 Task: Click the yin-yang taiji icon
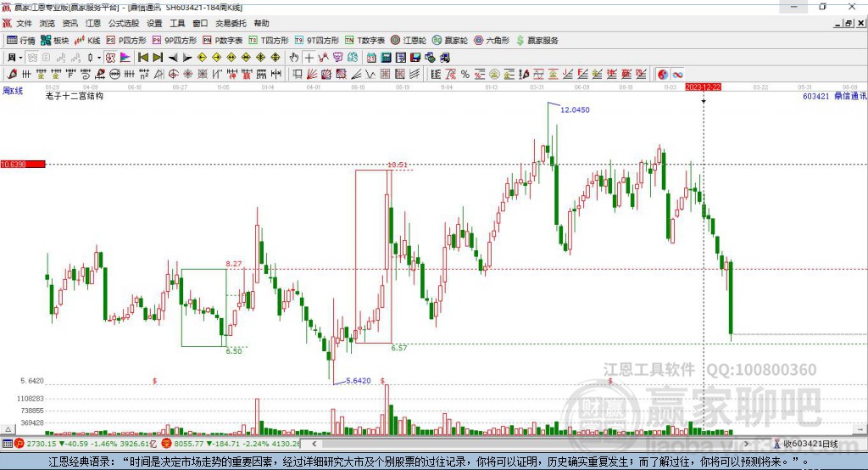(662, 75)
